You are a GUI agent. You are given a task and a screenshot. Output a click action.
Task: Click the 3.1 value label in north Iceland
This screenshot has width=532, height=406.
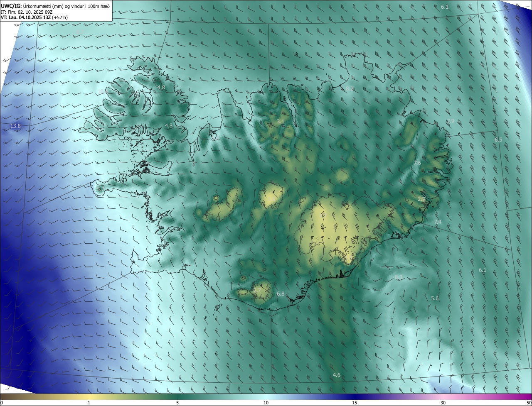tap(280, 122)
